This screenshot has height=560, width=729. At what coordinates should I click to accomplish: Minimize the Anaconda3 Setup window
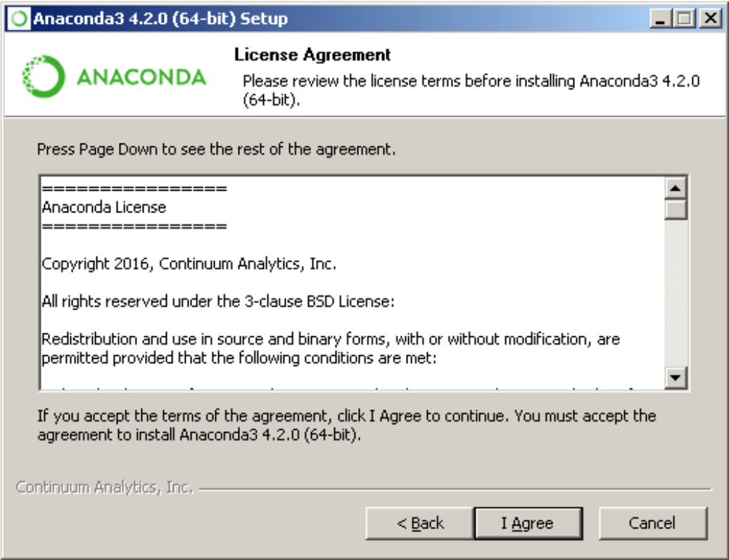click(660, 19)
